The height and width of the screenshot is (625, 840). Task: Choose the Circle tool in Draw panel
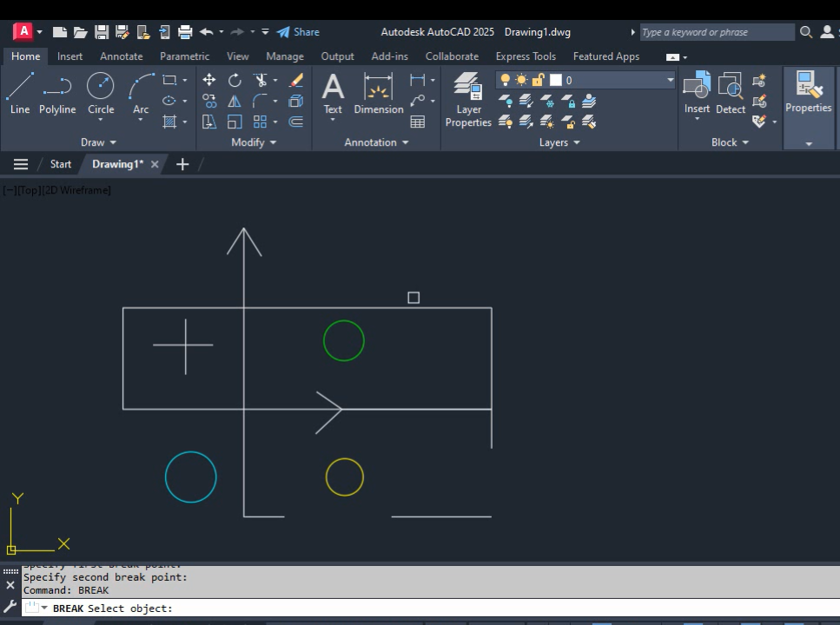(101, 94)
